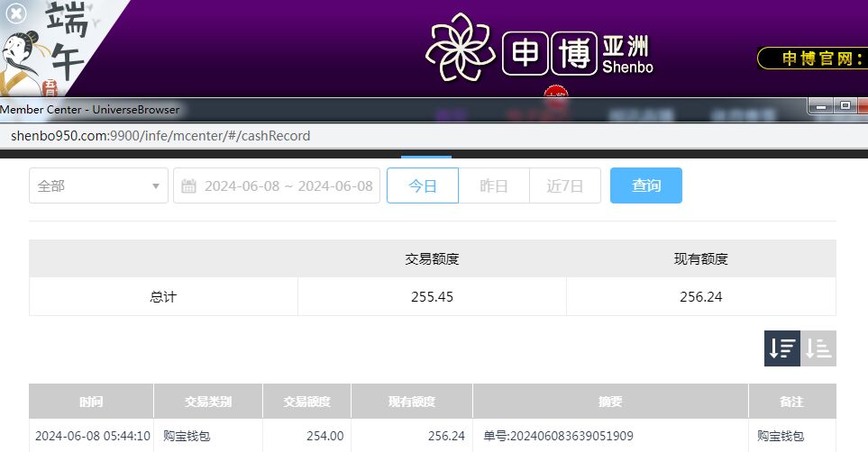Click the ascending sort icon
The image size is (868, 452).
coord(818,348)
